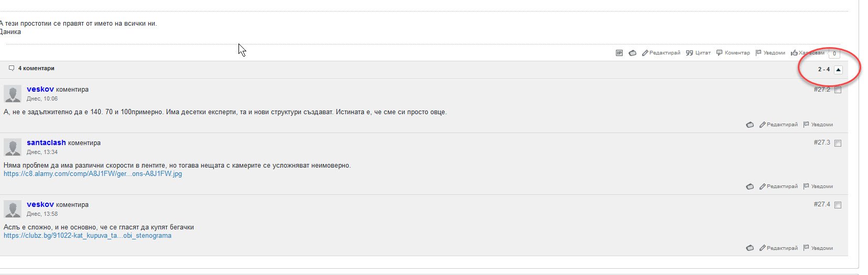Image resolution: width=868 pixels, height=275 pixels.
Task: Open the clubz.bg stenograma link
Action: 88,236
